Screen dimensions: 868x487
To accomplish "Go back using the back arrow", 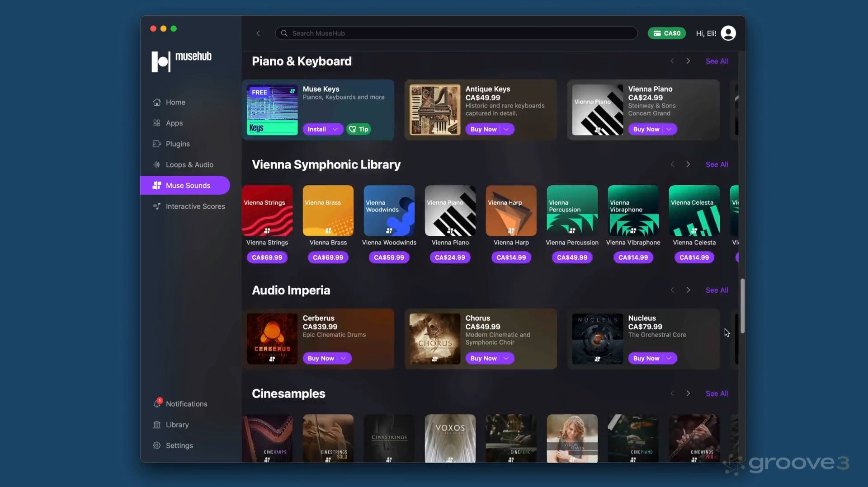I will point(258,33).
